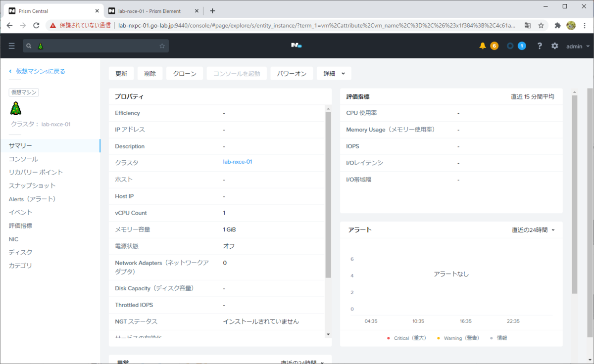Select サマリー in sidebar
This screenshot has width=594, height=364.
[49, 146]
